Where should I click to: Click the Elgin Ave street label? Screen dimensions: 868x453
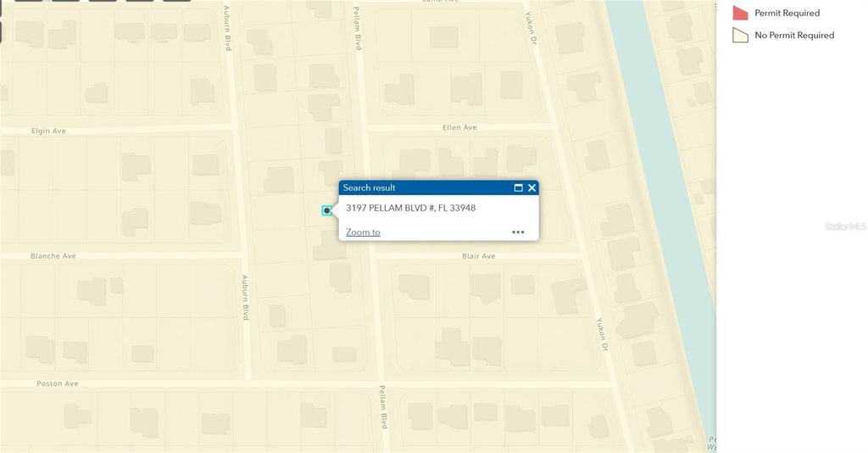[48, 131]
